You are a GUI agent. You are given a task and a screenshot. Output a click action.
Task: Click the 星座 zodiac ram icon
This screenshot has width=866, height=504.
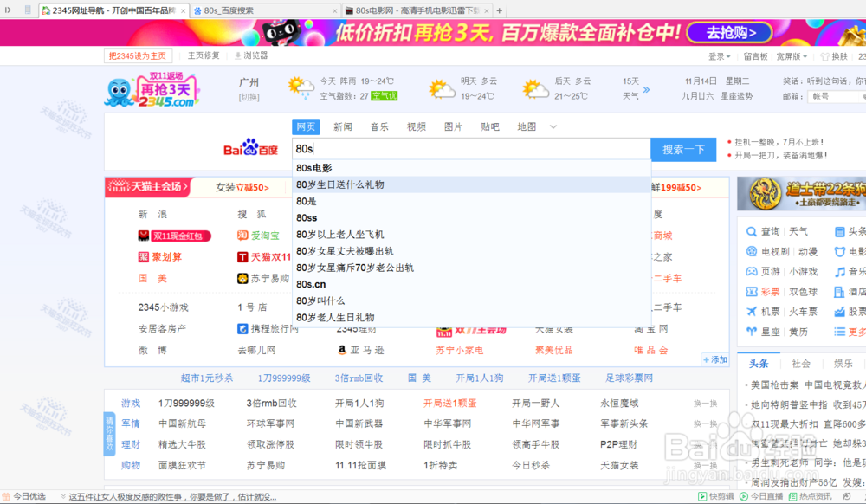click(751, 331)
